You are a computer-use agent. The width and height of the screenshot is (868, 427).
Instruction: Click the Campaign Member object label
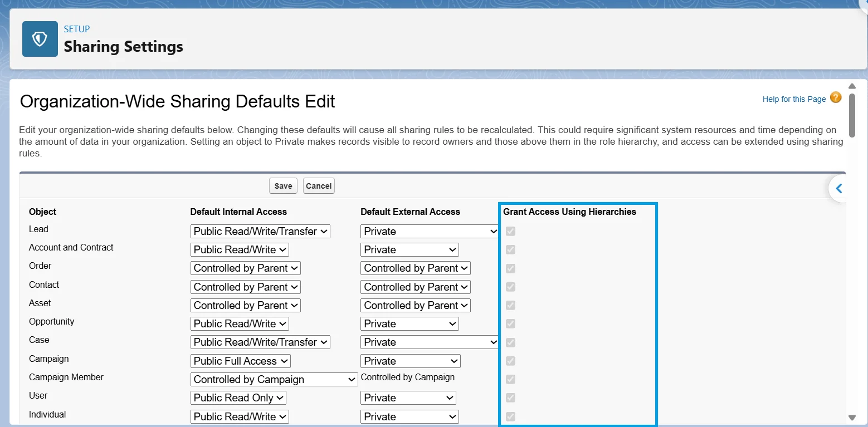(x=66, y=377)
